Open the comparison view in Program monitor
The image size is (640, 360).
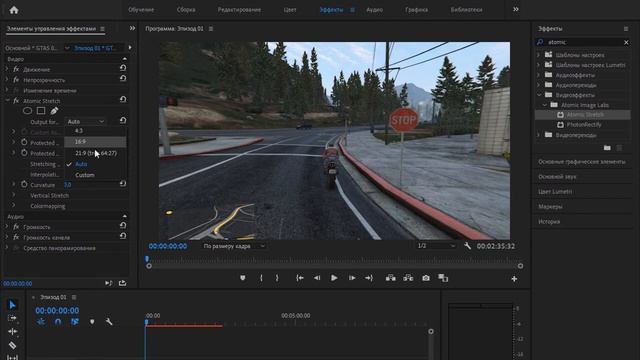[x=443, y=278]
